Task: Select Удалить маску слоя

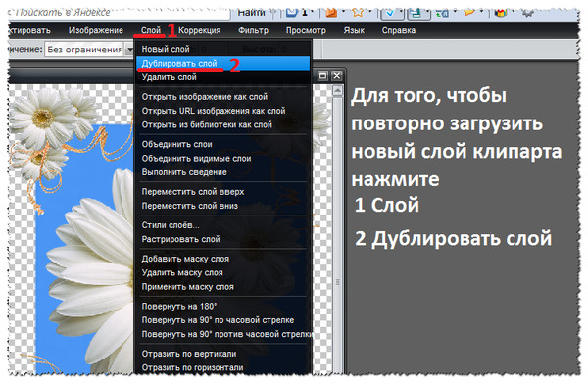Action: click(222, 272)
